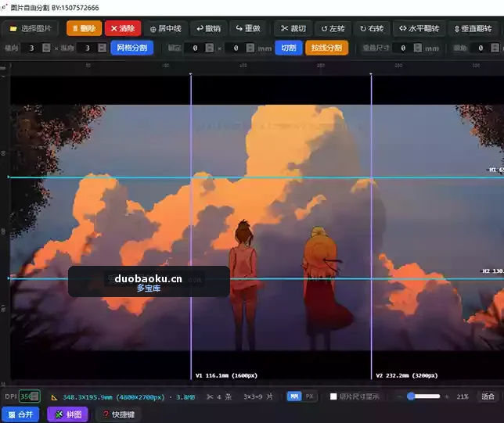Switch units to MM
504x423 pixels.
tap(294, 396)
